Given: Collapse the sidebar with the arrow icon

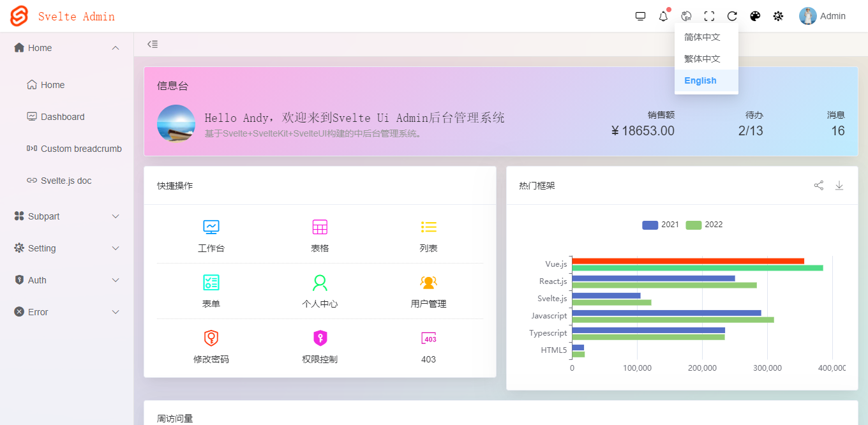Looking at the screenshot, I should [x=152, y=44].
